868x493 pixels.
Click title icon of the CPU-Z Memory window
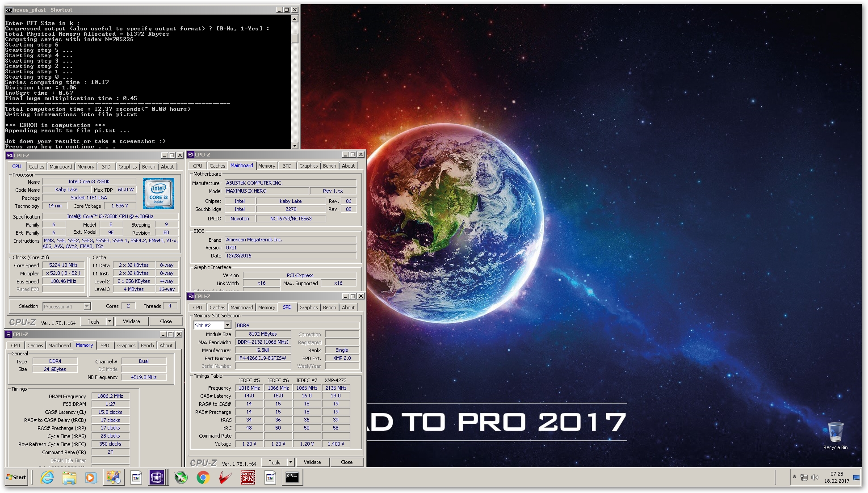pos(8,334)
